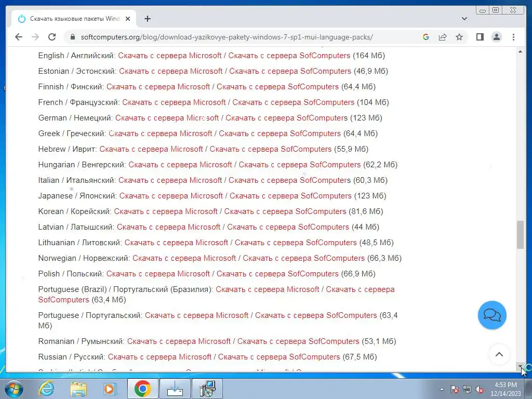Download Portuguese (Brazil) pack from Microsoft server

[268, 290]
